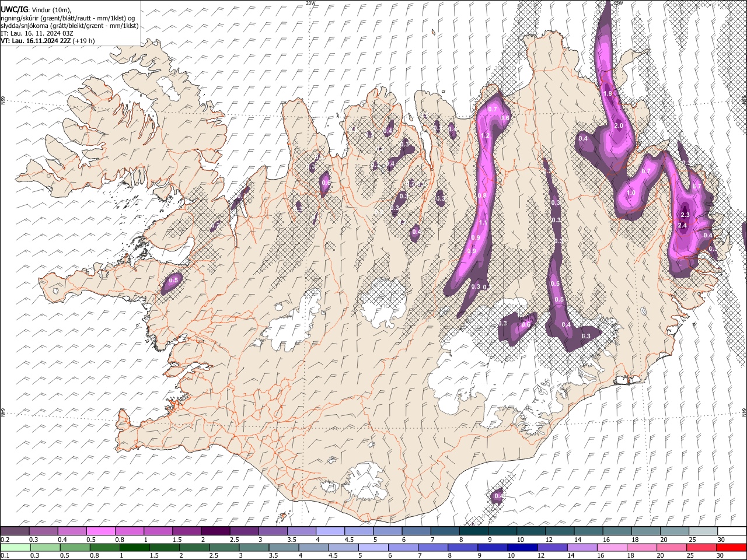
Task: Click the 15W longitude label
Action: [619, 3]
